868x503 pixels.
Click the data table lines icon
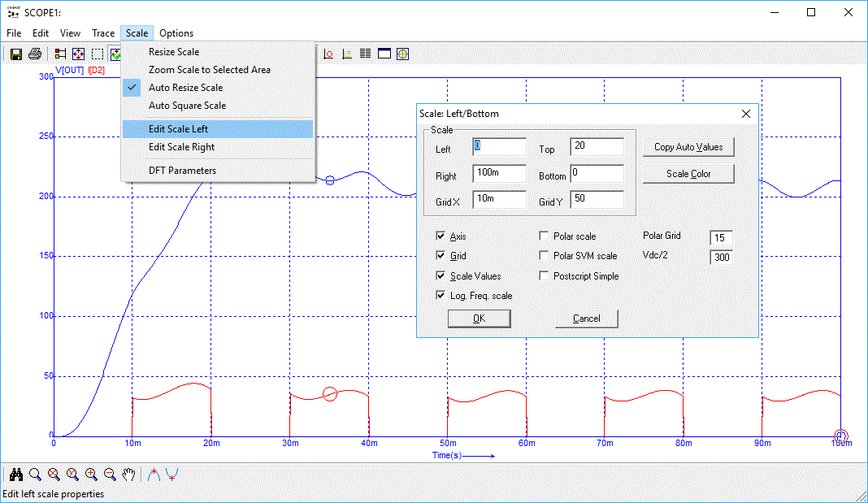366,54
